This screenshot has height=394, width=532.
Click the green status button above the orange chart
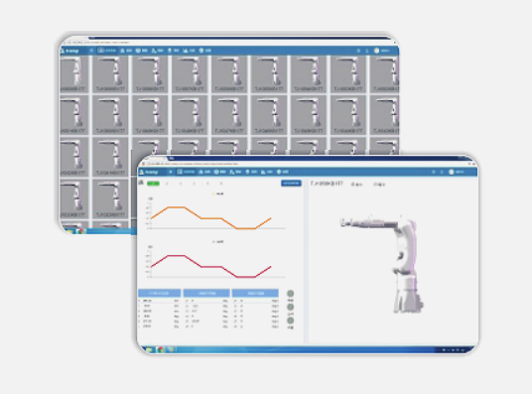[x=153, y=184]
